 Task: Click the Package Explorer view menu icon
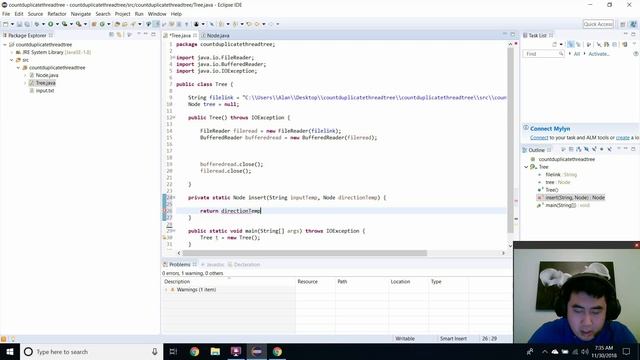130,35
